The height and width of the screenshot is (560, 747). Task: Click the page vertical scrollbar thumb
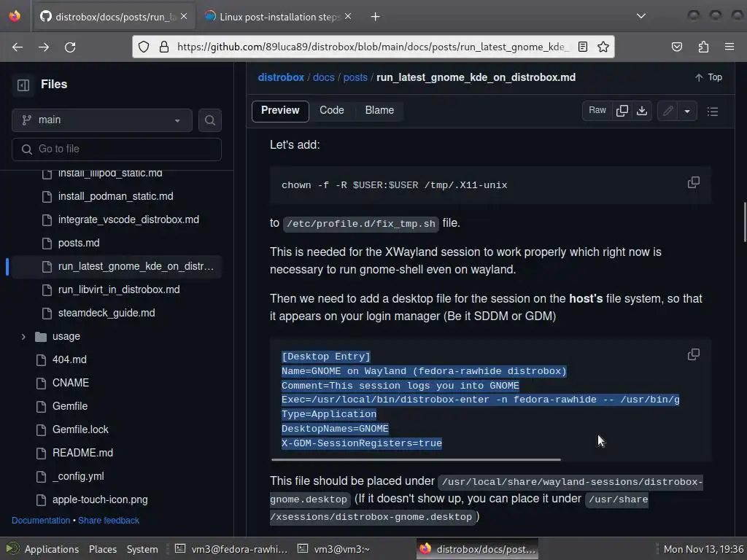click(x=745, y=222)
